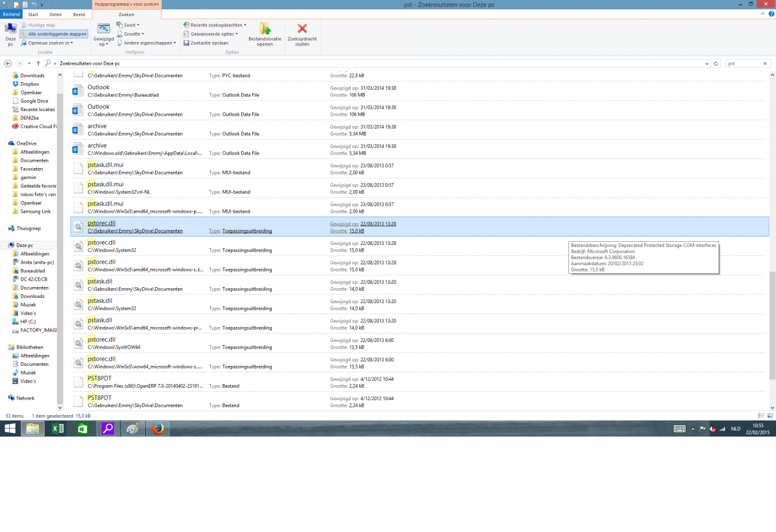Click the Forward navigation arrow
This screenshot has width=776, height=532.
pyautogui.click(x=19, y=63)
